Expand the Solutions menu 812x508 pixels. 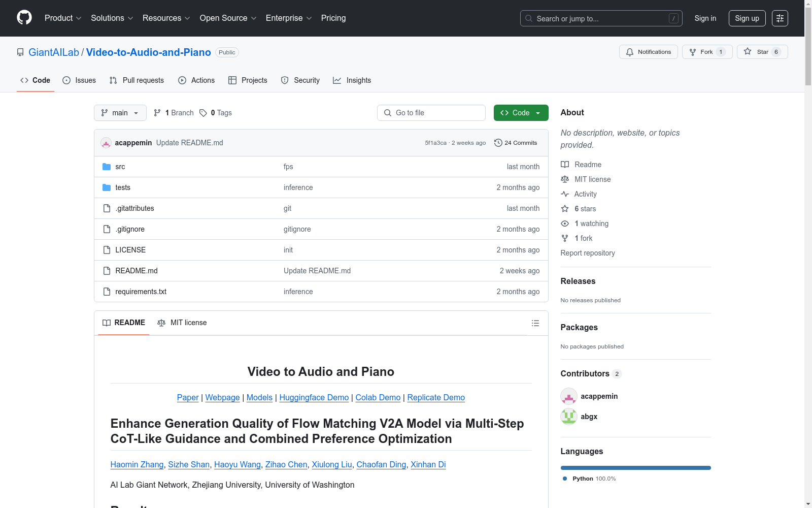(112, 18)
